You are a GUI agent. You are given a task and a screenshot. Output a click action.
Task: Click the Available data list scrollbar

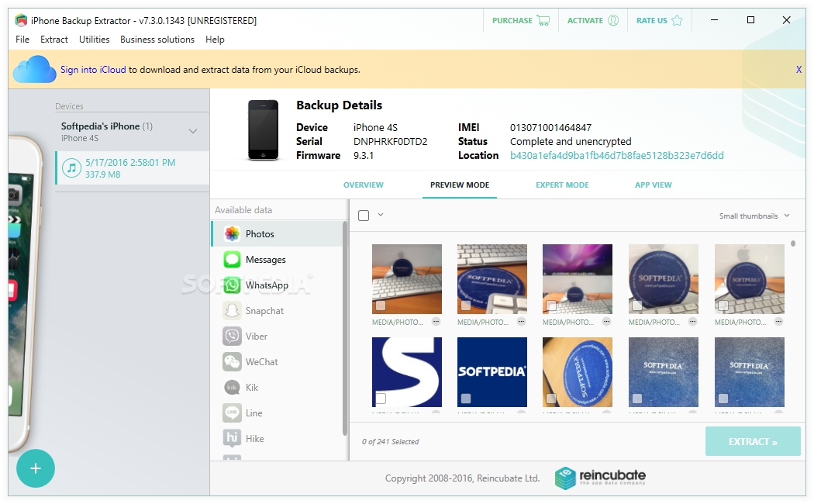coord(345,329)
